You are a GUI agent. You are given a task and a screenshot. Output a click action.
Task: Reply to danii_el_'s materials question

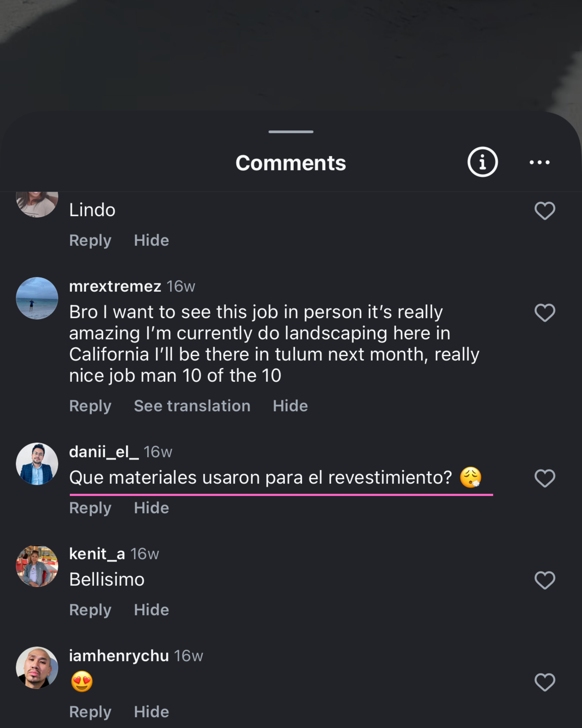90,508
